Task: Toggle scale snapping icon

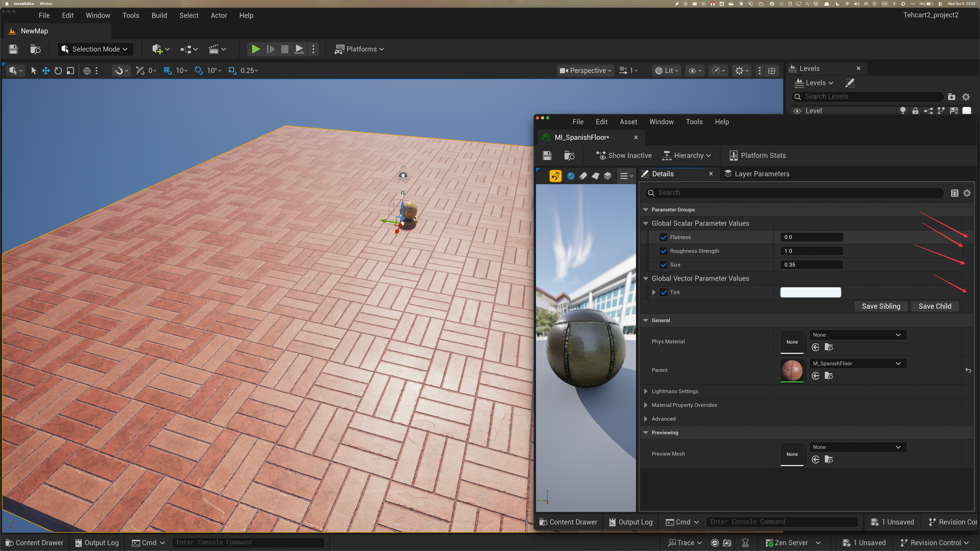Action: tap(232, 71)
